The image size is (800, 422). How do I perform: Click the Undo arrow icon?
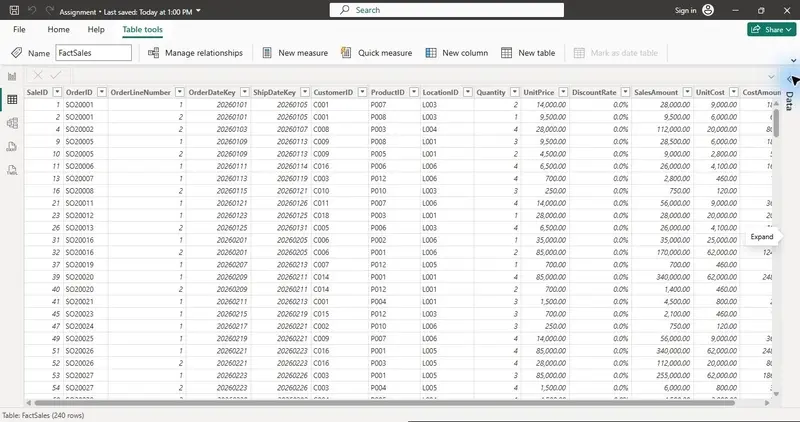click(32, 10)
